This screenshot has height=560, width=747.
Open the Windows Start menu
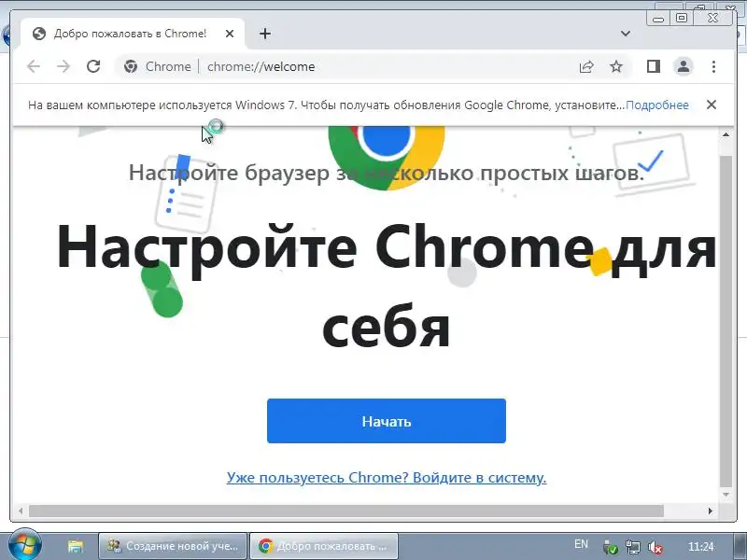coord(24,545)
